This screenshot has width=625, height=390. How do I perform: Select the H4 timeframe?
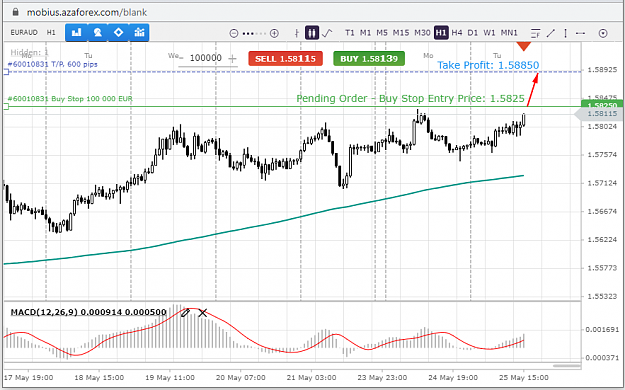tap(457, 33)
